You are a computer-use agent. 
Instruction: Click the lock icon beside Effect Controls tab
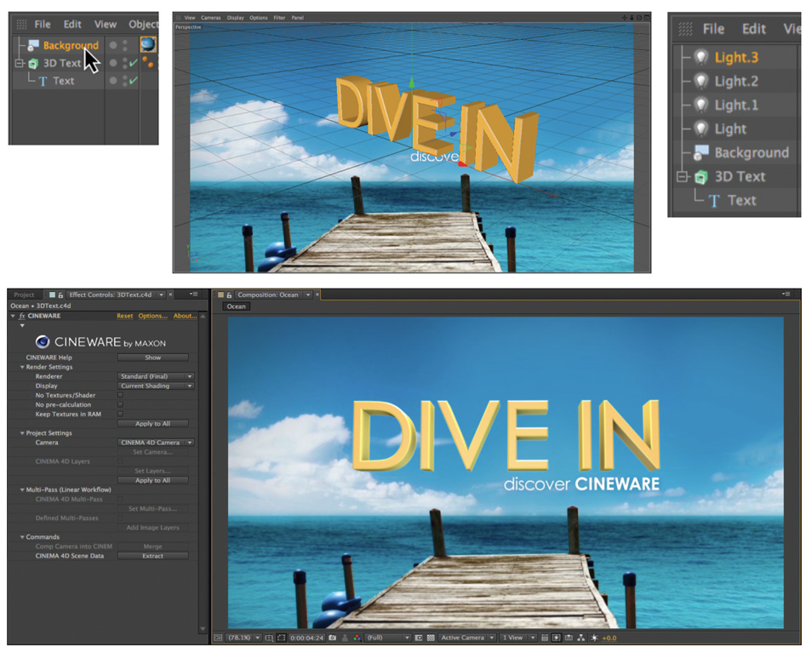coord(60,295)
